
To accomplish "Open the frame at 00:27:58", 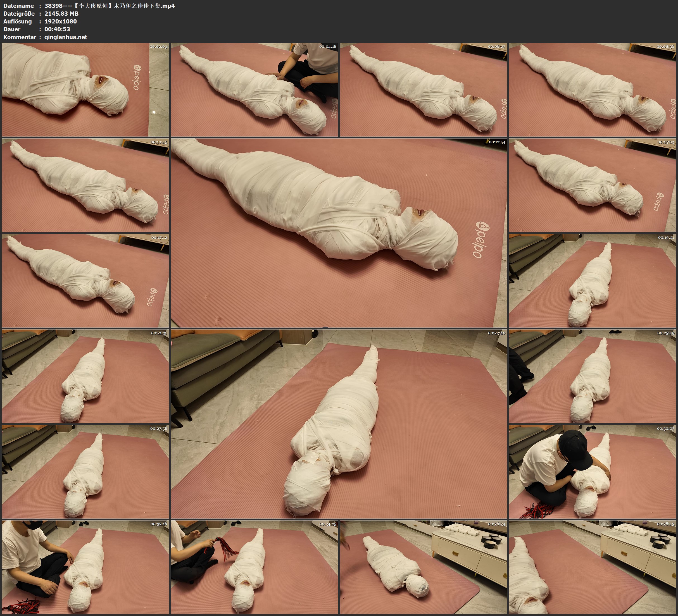I will pyautogui.click(x=85, y=472).
